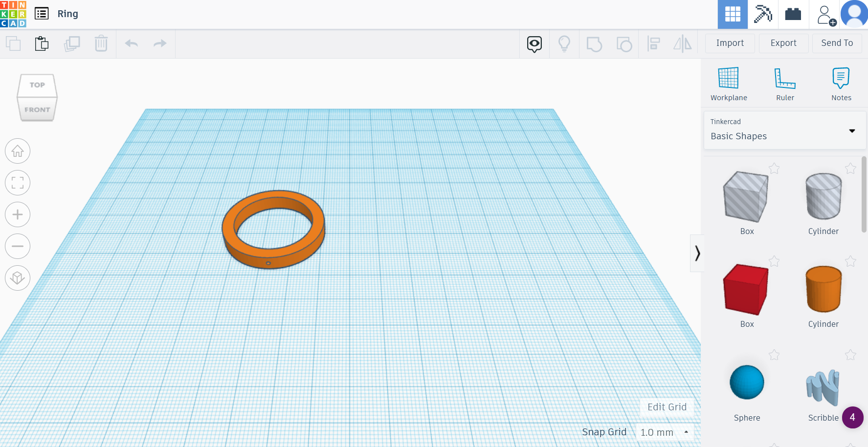Select the Group tool in the toolbar

(594, 43)
